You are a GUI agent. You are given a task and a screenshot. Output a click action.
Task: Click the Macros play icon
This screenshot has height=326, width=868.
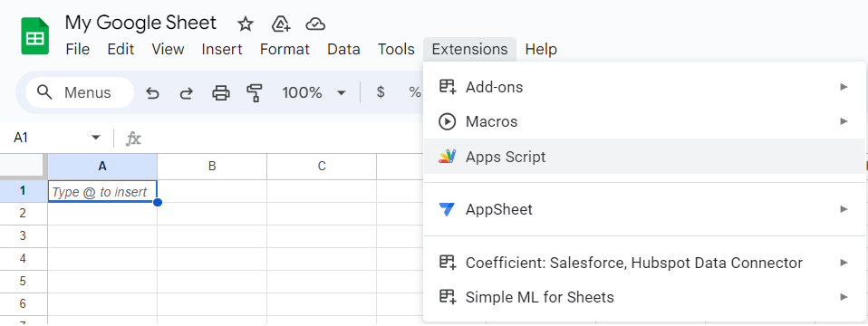[447, 121]
